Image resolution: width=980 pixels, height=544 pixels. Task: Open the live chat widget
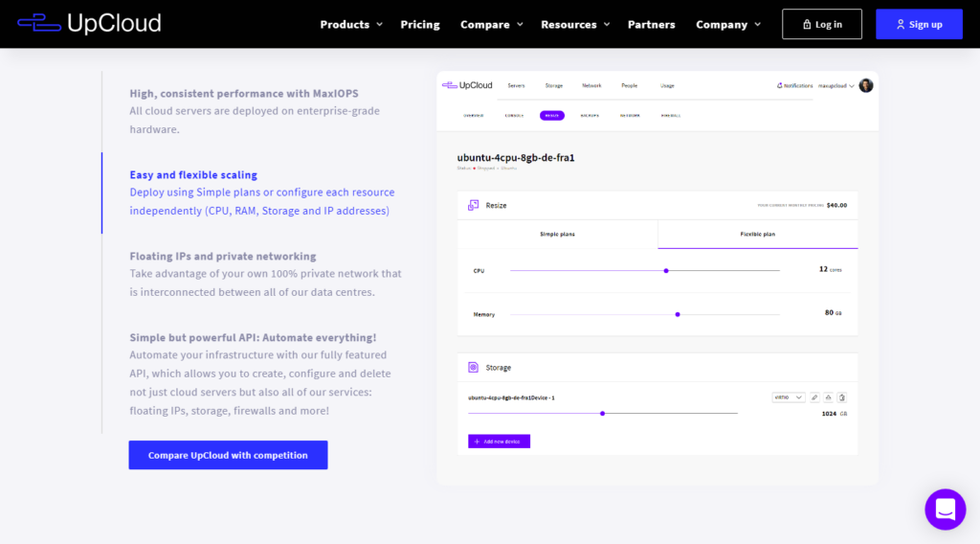tap(945, 509)
